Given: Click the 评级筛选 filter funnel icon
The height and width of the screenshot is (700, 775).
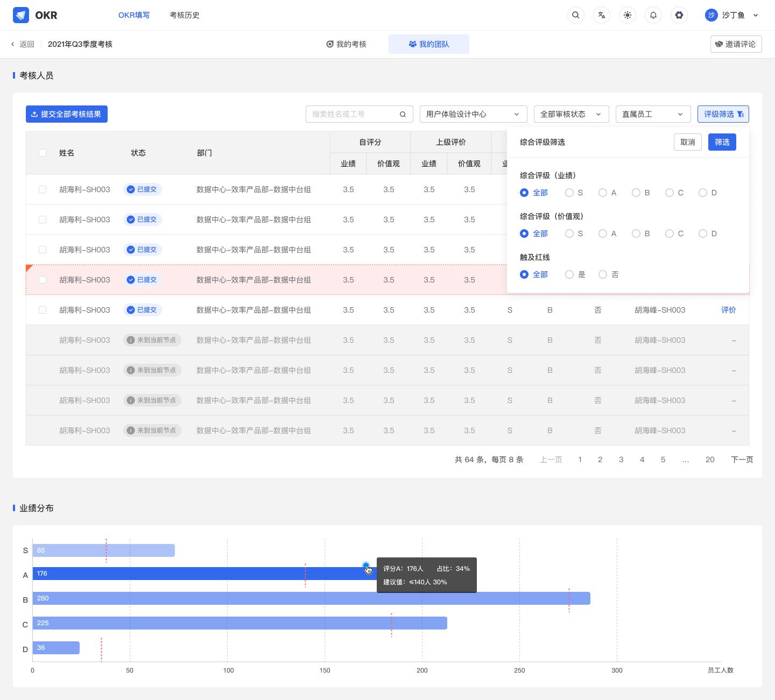Looking at the screenshot, I should tap(740, 114).
